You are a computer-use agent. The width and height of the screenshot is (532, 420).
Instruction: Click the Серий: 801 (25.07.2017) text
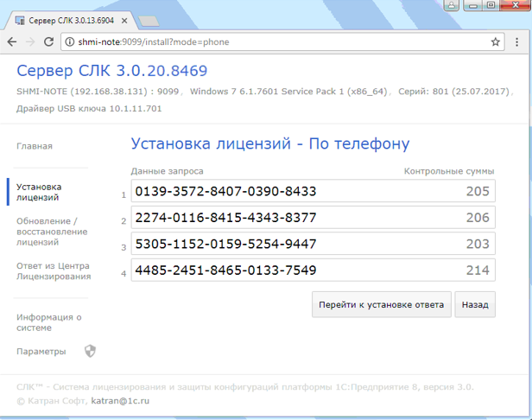coord(454,92)
